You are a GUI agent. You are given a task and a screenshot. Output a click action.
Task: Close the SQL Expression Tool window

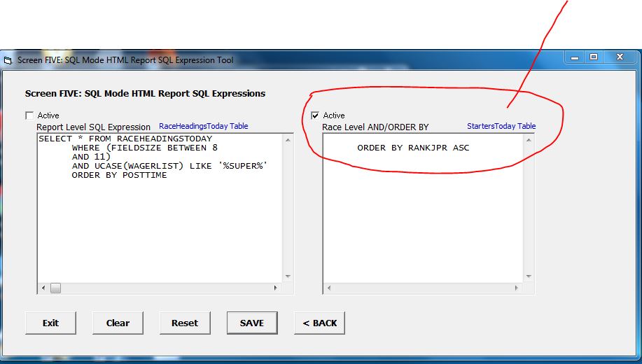click(620, 57)
